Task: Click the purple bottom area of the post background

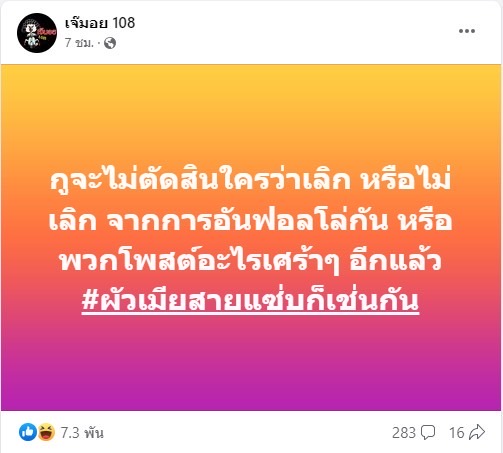Action: click(251, 377)
